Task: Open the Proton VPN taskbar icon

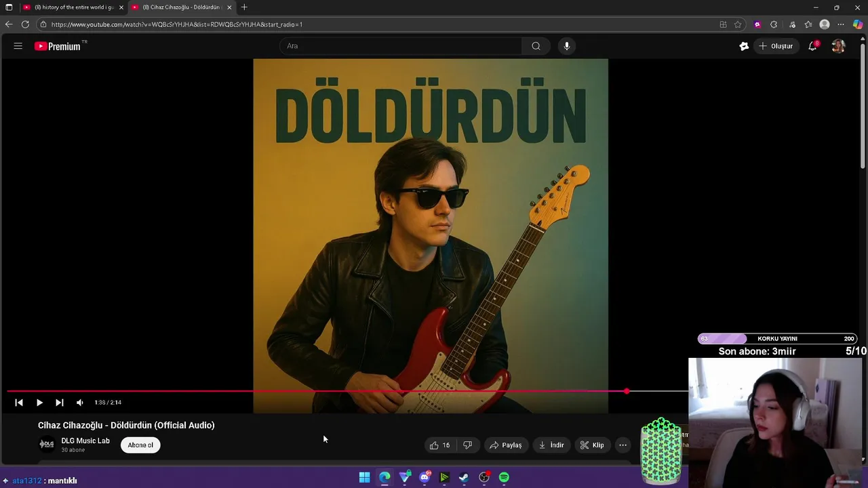Action: pos(405,477)
